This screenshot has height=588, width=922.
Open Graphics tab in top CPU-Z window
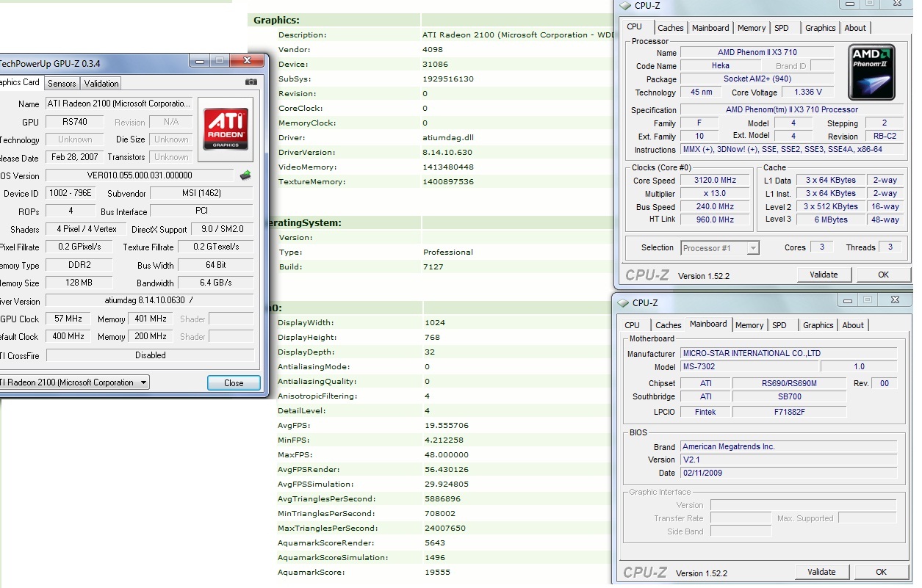(821, 28)
